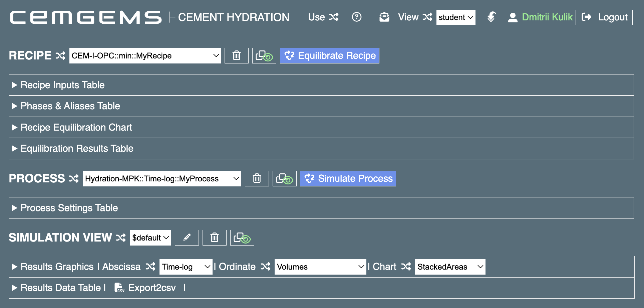Delete the simulation view via trash icon

click(x=214, y=238)
